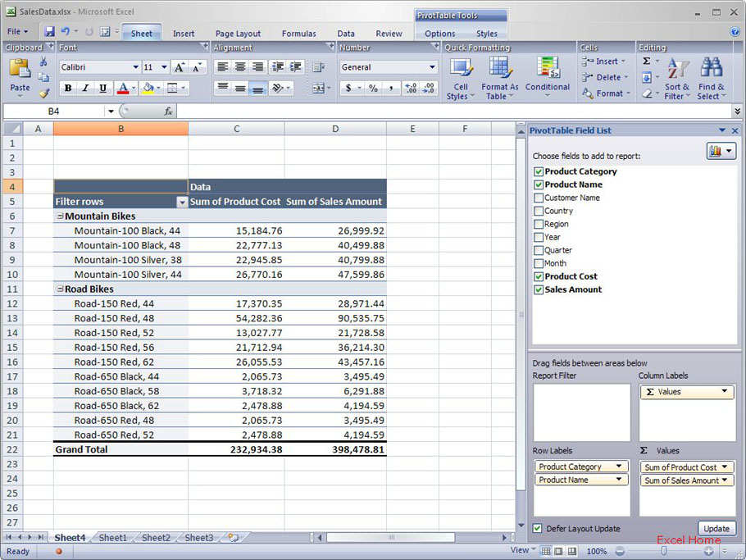Toggle Bold formatting button
The height and width of the screenshot is (560, 746).
68,89
